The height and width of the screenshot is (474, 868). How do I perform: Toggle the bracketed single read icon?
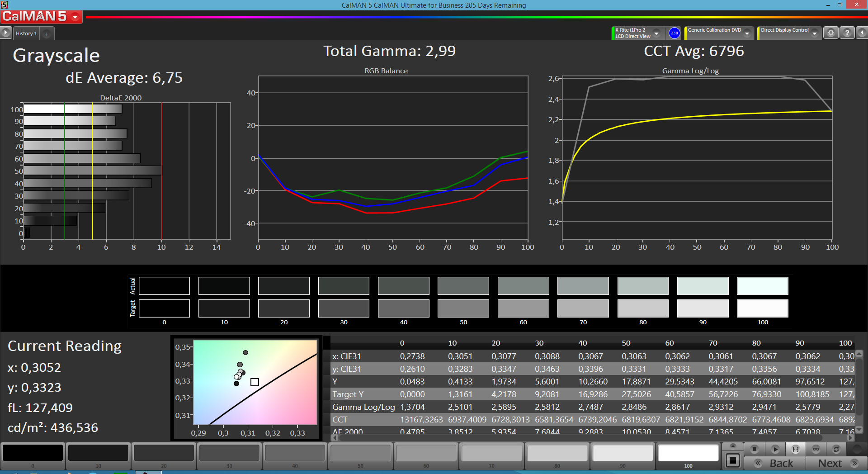[796, 449]
